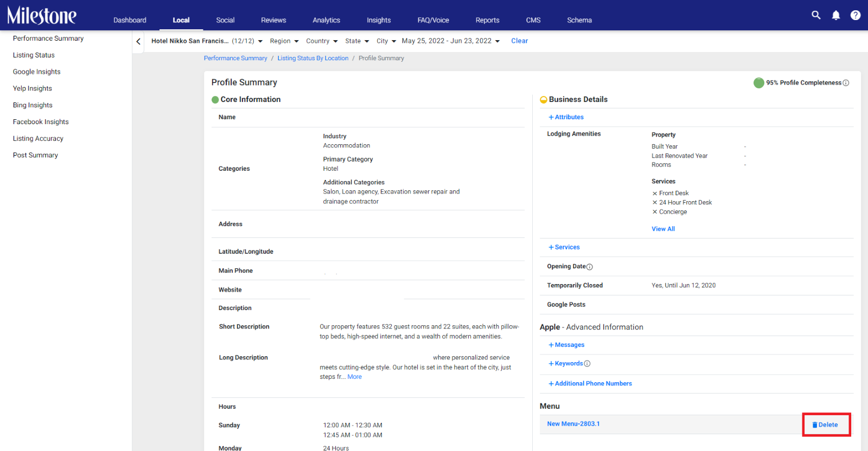
Task: Open Yelp Insights in sidebar
Action: [33, 88]
